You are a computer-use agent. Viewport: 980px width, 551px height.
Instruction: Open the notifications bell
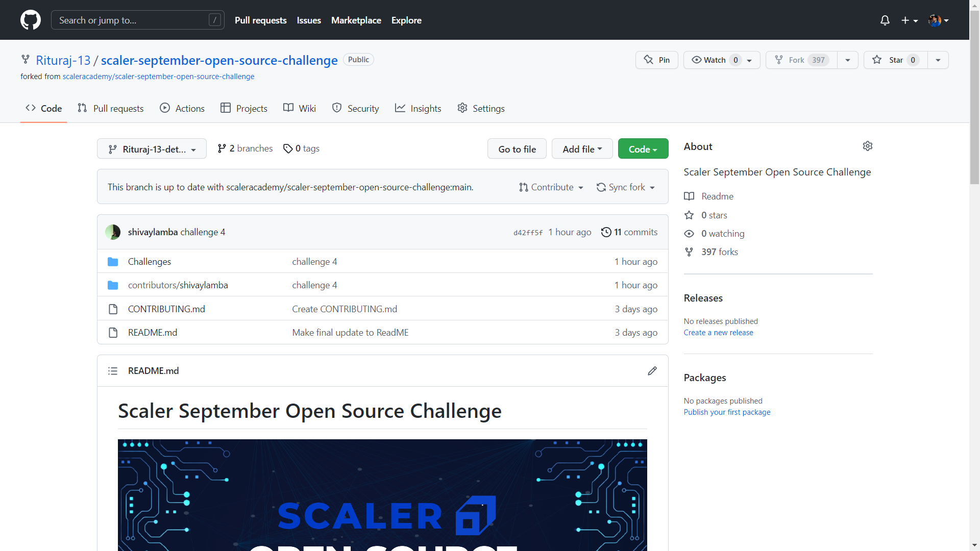[x=885, y=20]
